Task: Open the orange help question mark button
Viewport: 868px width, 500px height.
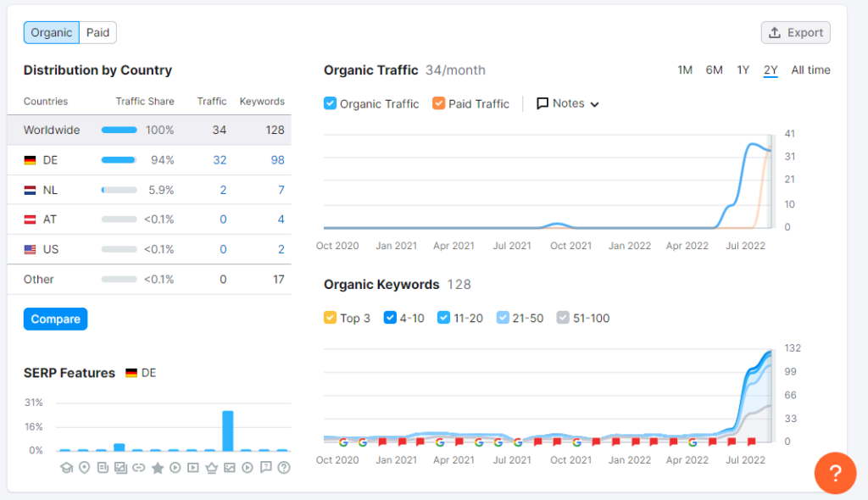Action: click(835, 473)
